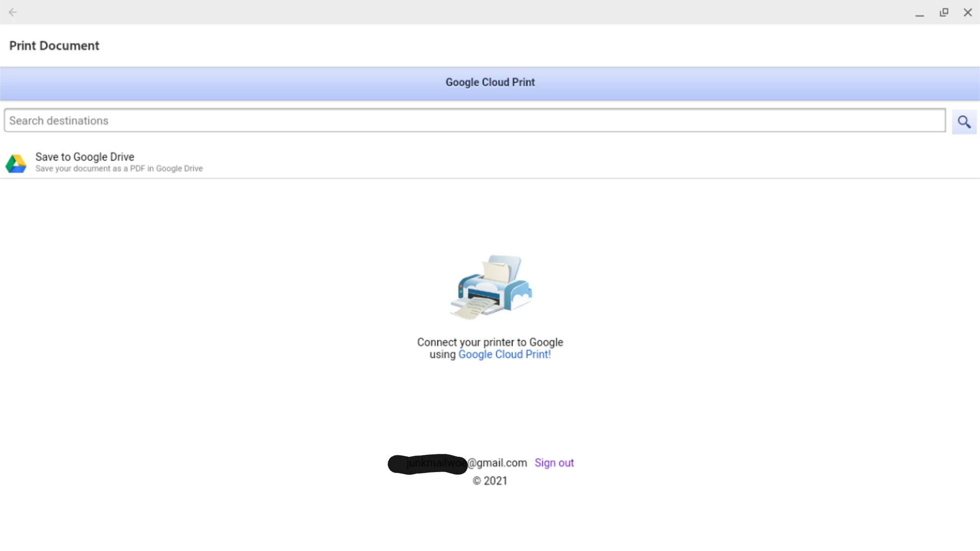Click the © 2021 copyright text

click(x=490, y=481)
